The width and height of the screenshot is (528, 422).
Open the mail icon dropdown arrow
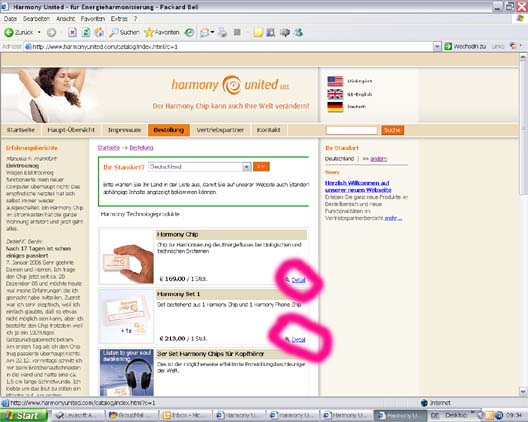[x=212, y=32]
